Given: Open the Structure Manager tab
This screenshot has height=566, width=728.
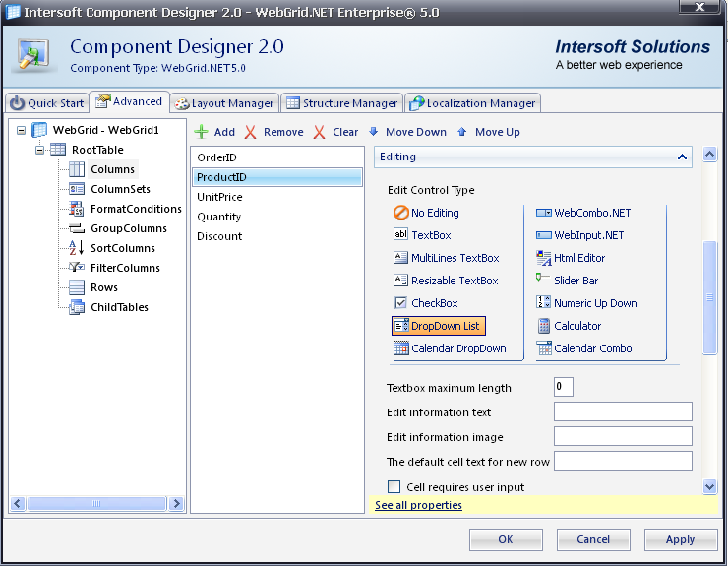Looking at the screenshot, I should coord(342,102).
